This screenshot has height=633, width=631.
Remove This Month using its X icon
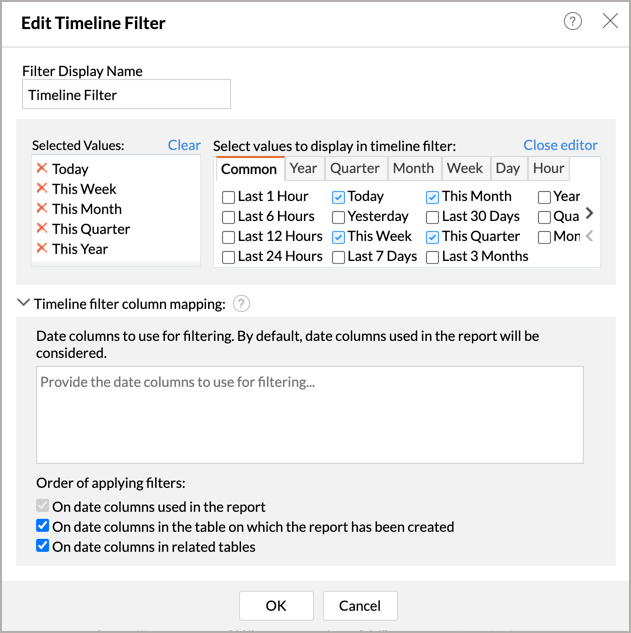(x=41, y=209)
